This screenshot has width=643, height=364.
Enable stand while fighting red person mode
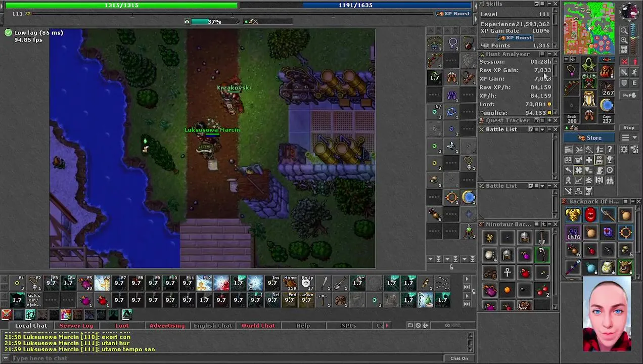coord(635,62)
